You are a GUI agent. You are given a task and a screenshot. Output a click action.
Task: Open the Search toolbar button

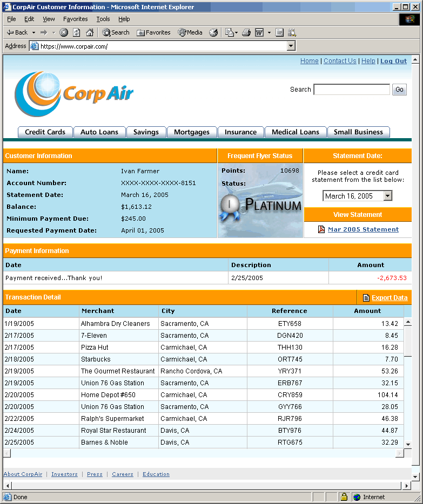click(x=116, y=32)
